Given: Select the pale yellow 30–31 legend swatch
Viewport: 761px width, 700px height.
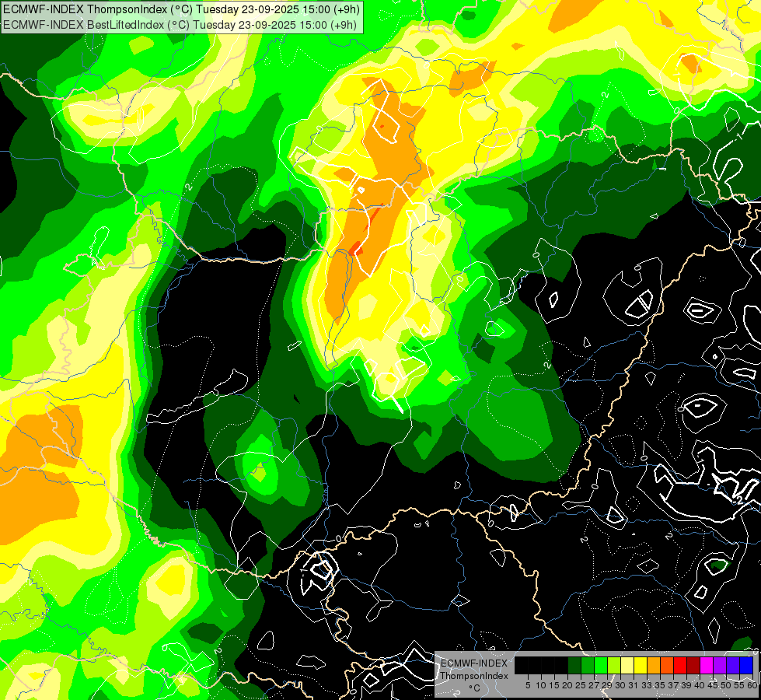Looking at the screenshot, I should 627,665.
